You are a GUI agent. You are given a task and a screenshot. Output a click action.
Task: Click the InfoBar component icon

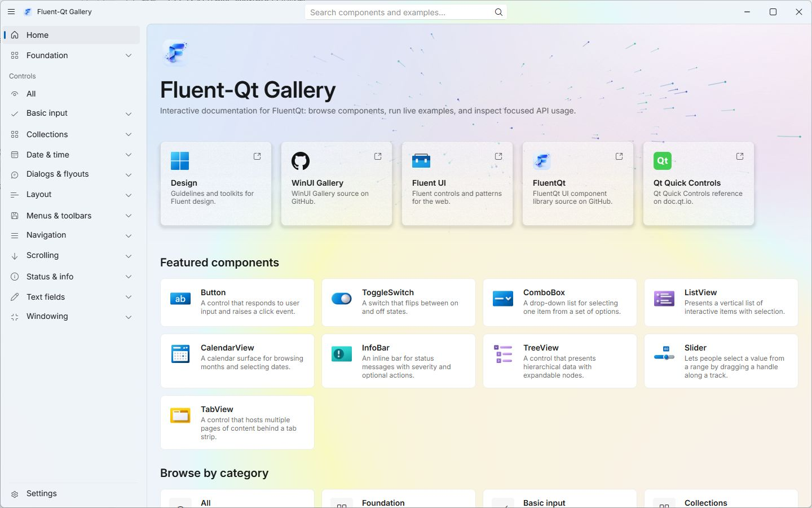(x=342, y=354)
